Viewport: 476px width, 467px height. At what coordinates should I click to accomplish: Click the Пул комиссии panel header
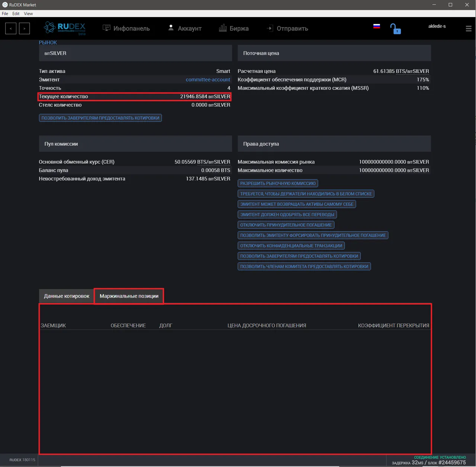click(x=135, y=144)
